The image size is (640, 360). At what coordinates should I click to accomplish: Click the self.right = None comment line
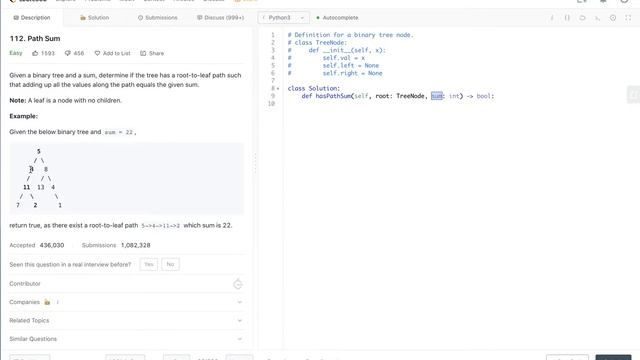335,73
